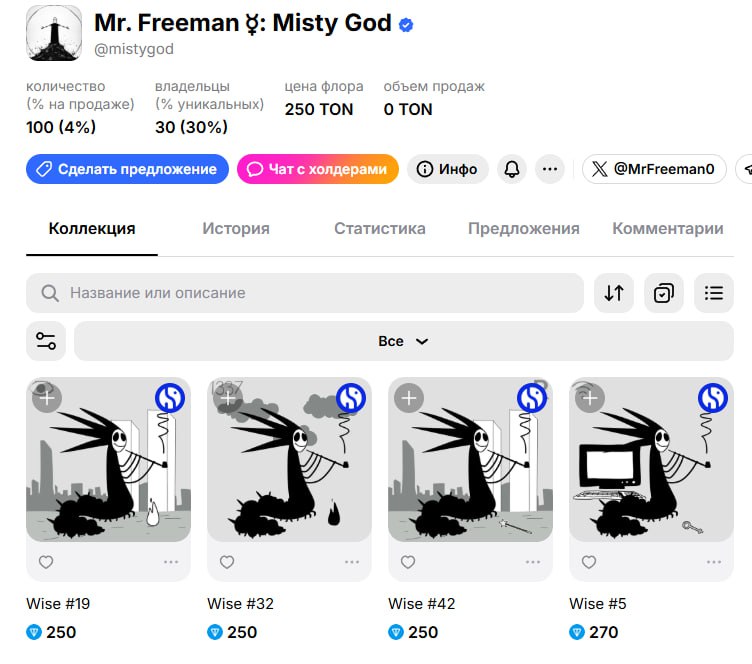752x664 pixels.
Task: Open Чат с холдерами button
Action: 318,169
